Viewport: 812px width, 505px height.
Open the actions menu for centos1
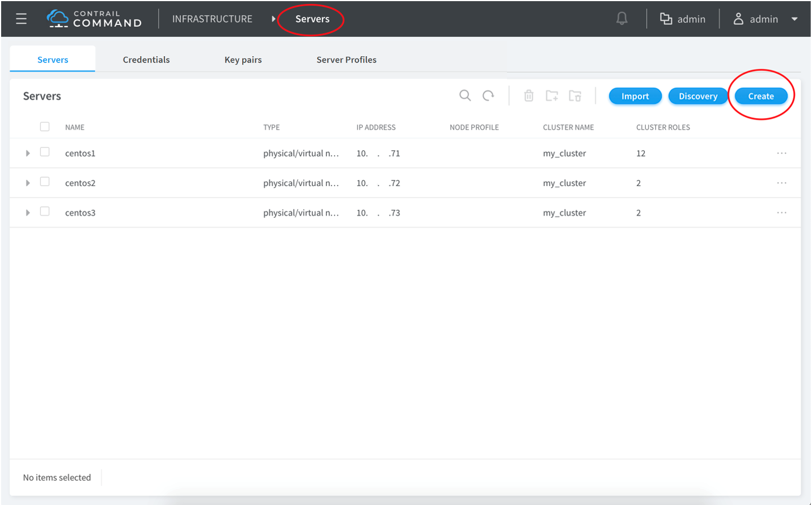click(781, 153)
